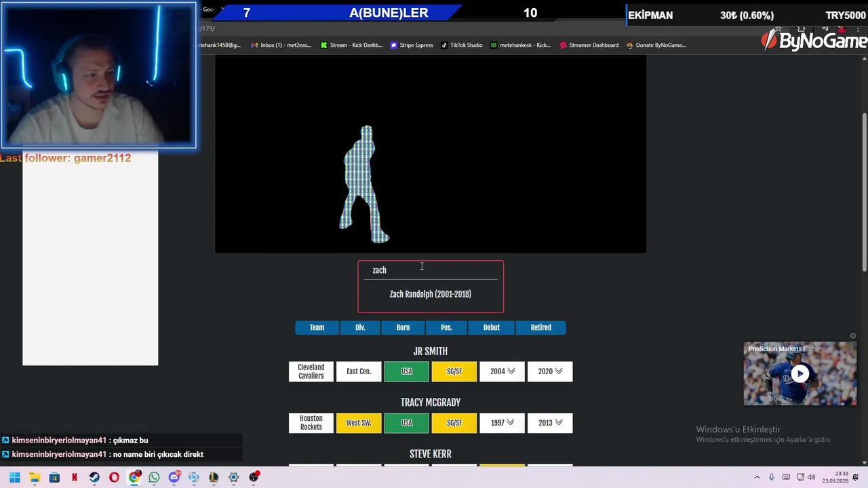Screen dimensions: 868x488
Task: Click the ByNoGame logo overlay
Action: (814, 41)
